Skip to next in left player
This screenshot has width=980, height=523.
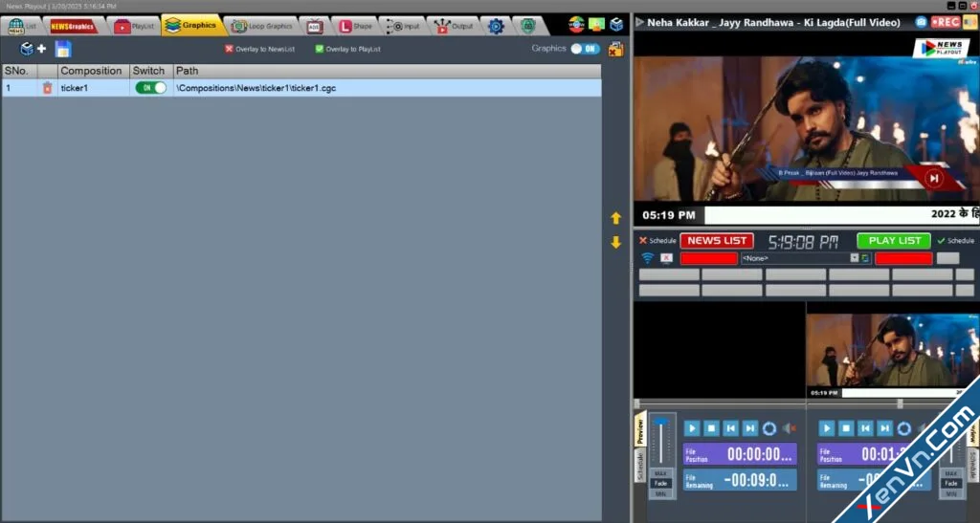point(750,428)
